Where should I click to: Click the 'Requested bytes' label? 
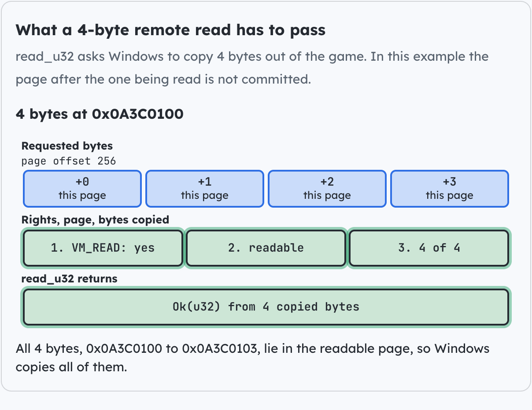point(67,146)
